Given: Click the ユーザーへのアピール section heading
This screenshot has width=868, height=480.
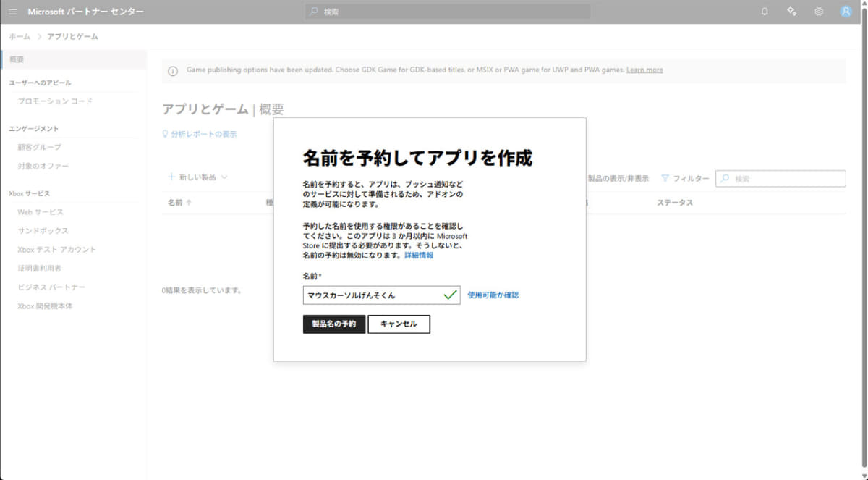Looking at the screenshot, I should click(40, 83).
